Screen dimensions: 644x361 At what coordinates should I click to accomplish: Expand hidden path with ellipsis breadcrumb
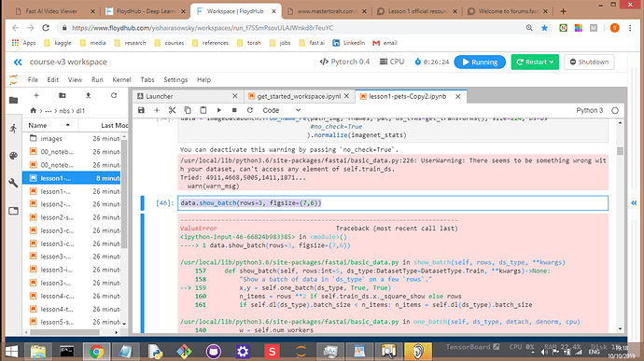point(49,111)
